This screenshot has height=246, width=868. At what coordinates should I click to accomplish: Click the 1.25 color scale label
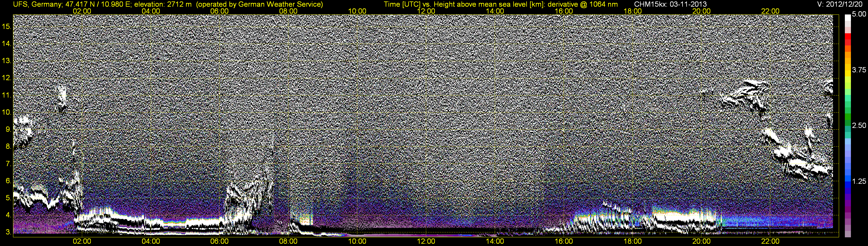[x=859, y=181]
